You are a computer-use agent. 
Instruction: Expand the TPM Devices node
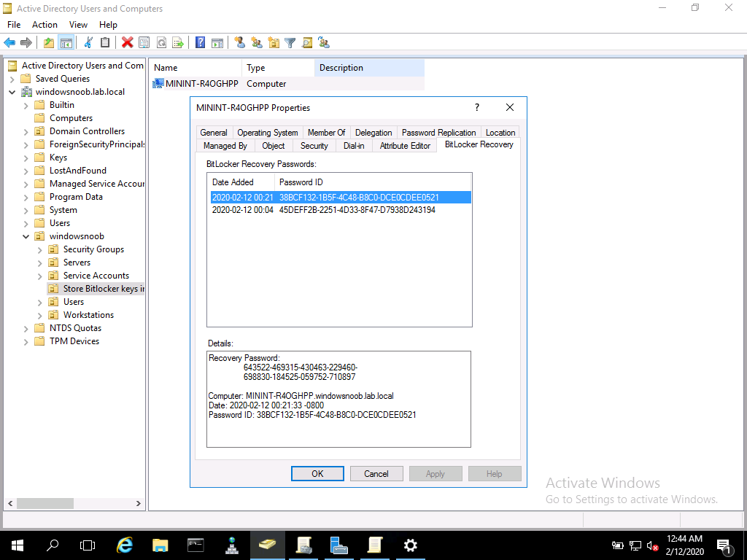coord(26,341)
